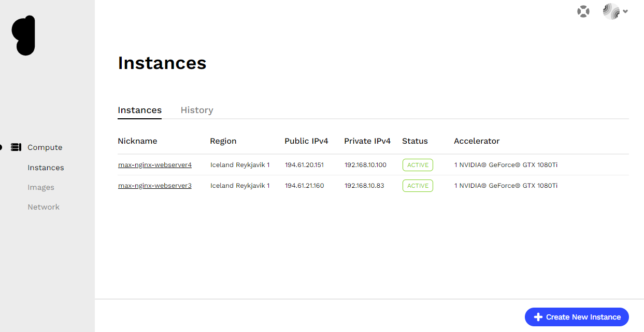The height and width of the screenshot is (332, 644).
Task: Select the Instances tab
Action: coord(139,110)
